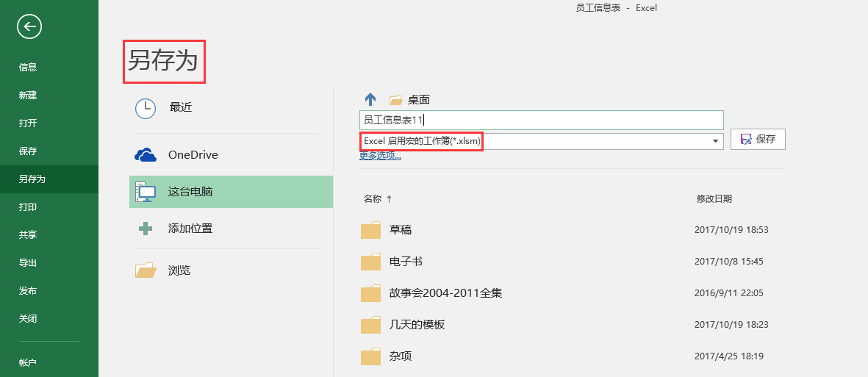The height and width of the screenshot is (377, 868).
Task: Choose 导出 from the backstage menu
Action: click(x=28, y=263)
